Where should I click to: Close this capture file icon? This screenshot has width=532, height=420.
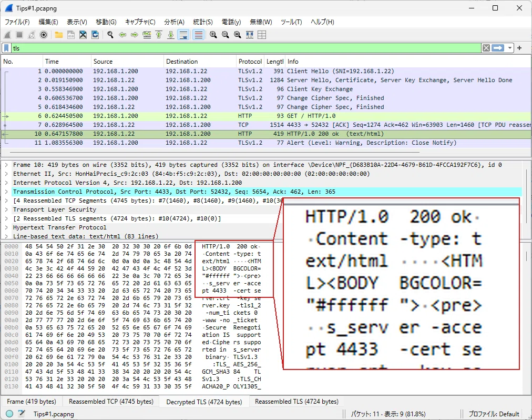pyautogui.click(x=83, y=35)
